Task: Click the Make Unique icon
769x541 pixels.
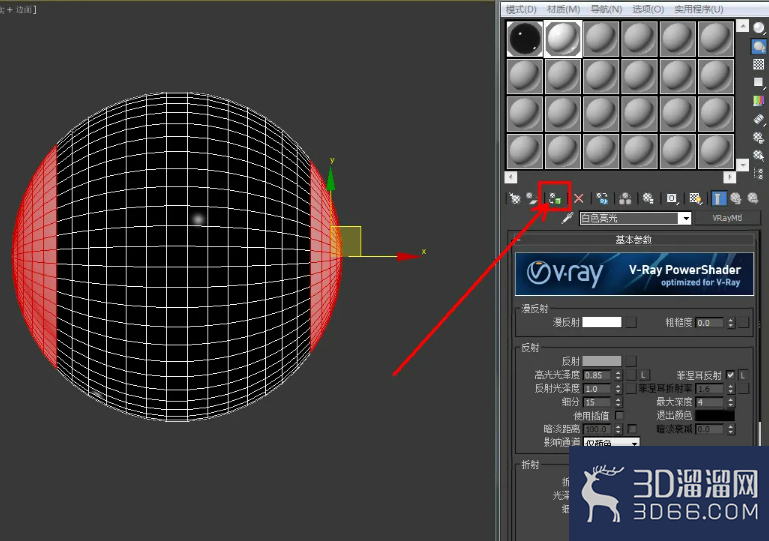Action: coord(625,198)
